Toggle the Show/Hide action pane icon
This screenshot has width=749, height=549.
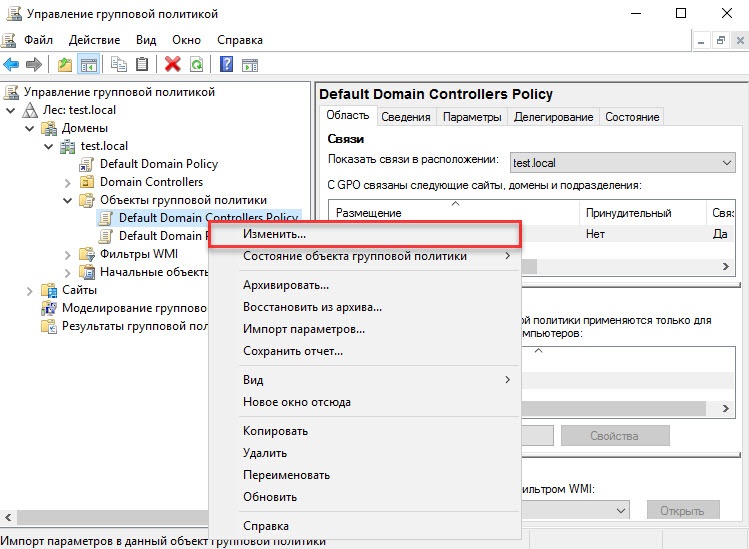tap(250, 65)
